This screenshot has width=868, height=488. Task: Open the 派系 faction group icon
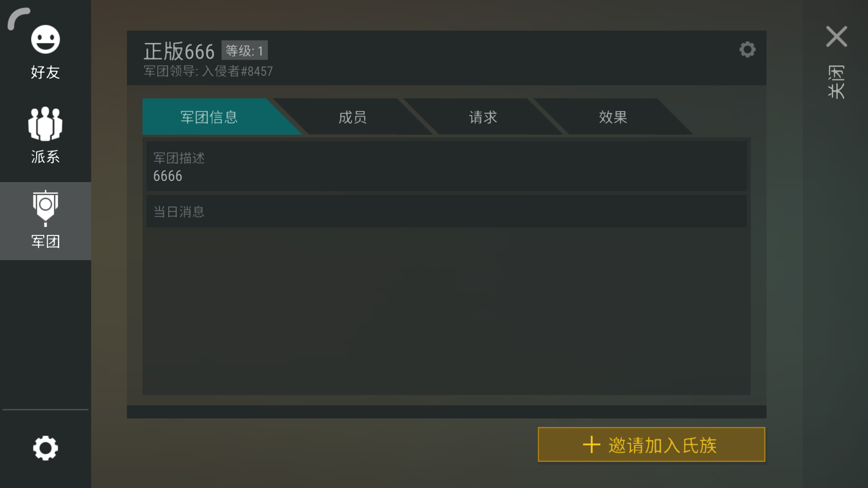[x=45, y=123]
